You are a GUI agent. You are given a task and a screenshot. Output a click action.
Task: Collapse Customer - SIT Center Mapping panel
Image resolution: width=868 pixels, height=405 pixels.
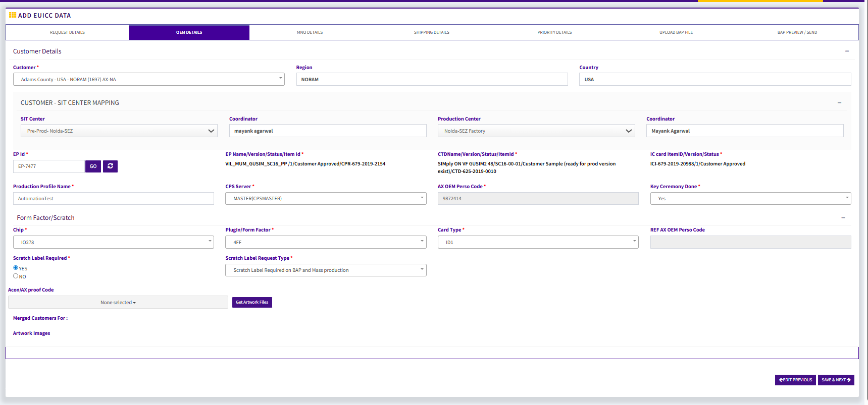click(839, 103)
